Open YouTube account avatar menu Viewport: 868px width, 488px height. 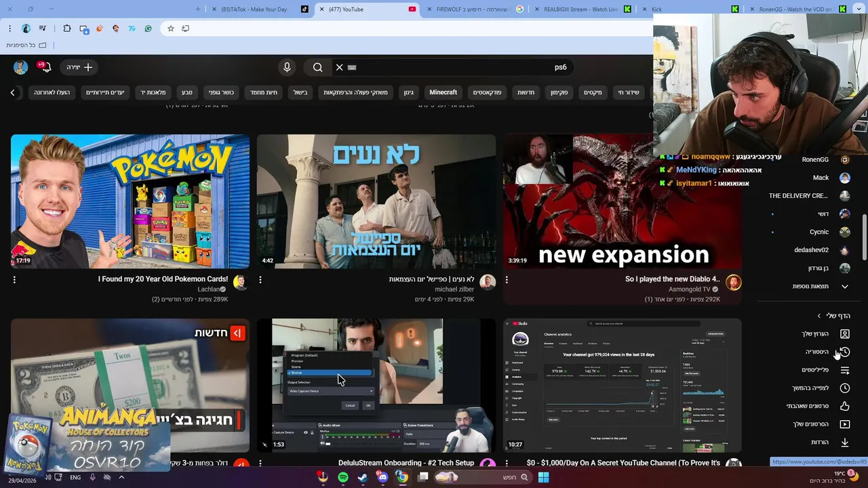click(x=21, y=67)
